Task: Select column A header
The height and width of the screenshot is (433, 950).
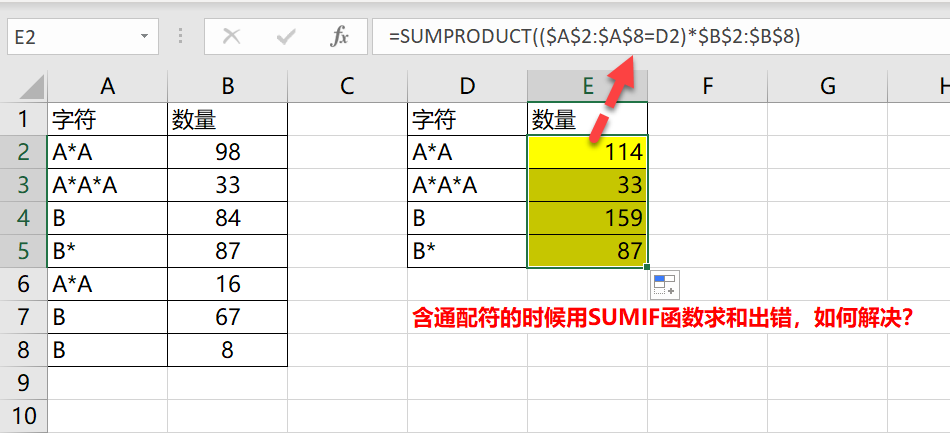Action: 107,87
